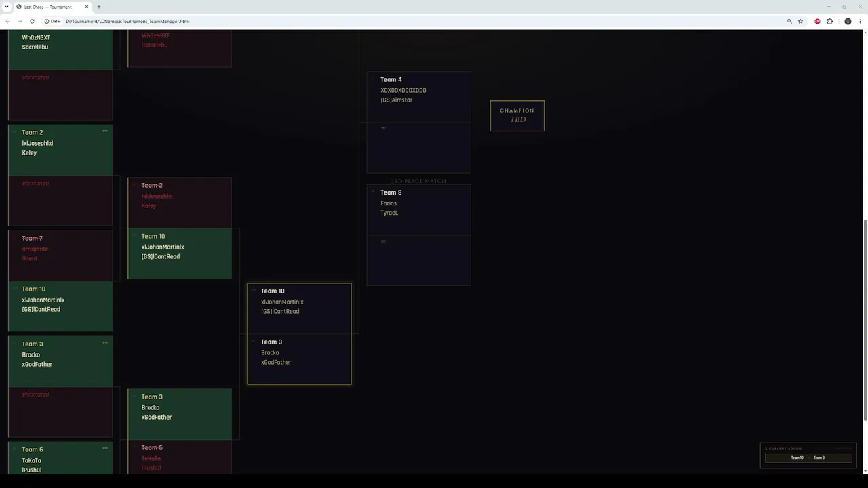
Task: Click the browser forward arrow
Action: (x=20, y=21)
